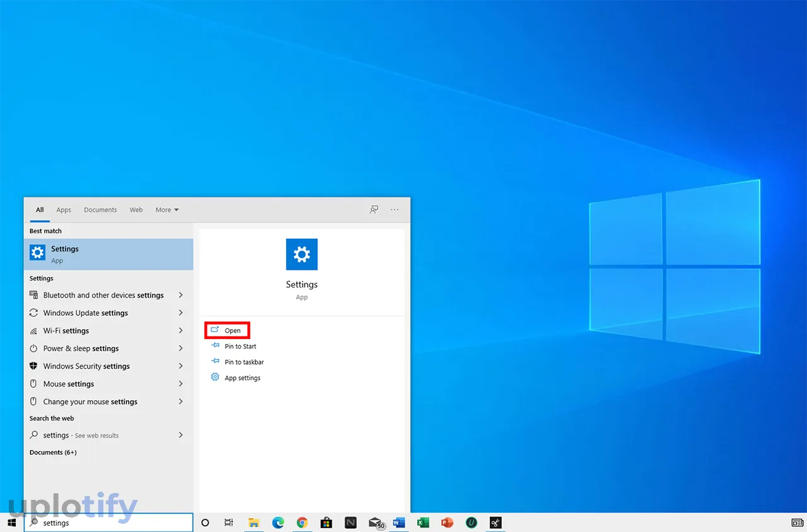Launch Microsoft Excel from taskbar
The height and width of the screenshot is (532, 807).
click(423, 523)
